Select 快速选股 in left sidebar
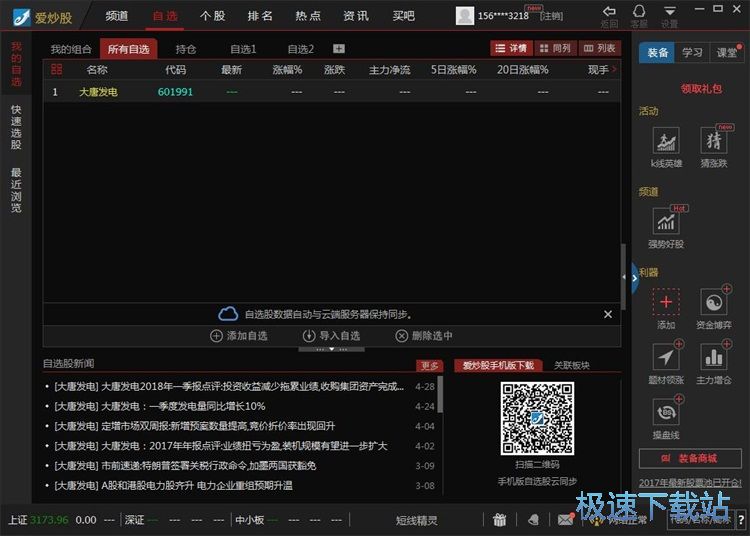The height and width of the screenshot is (536, 750). (x=16, y=127)
